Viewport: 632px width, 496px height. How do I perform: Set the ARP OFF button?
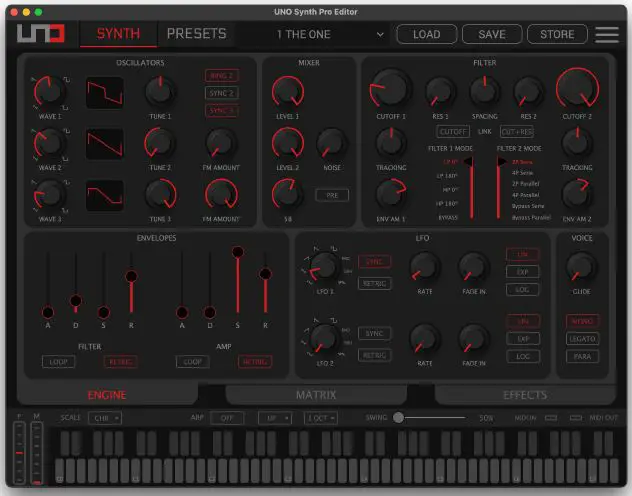[227, 418]
